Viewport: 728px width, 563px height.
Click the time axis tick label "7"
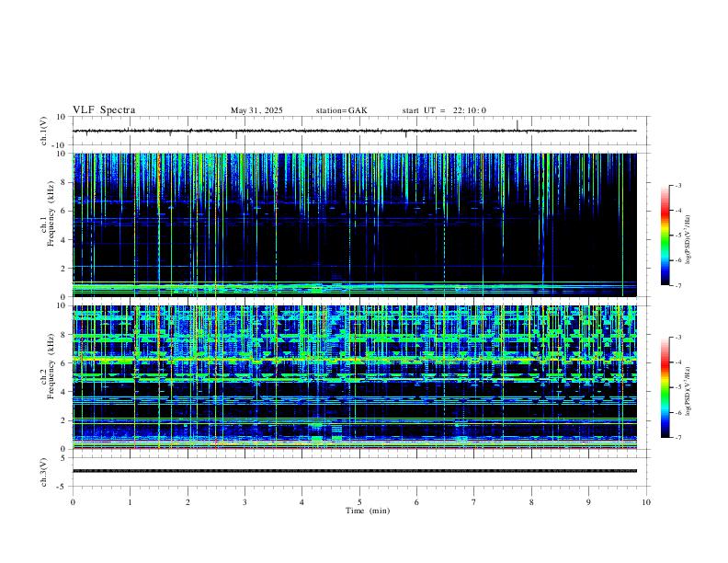click(x=474, y=502)
